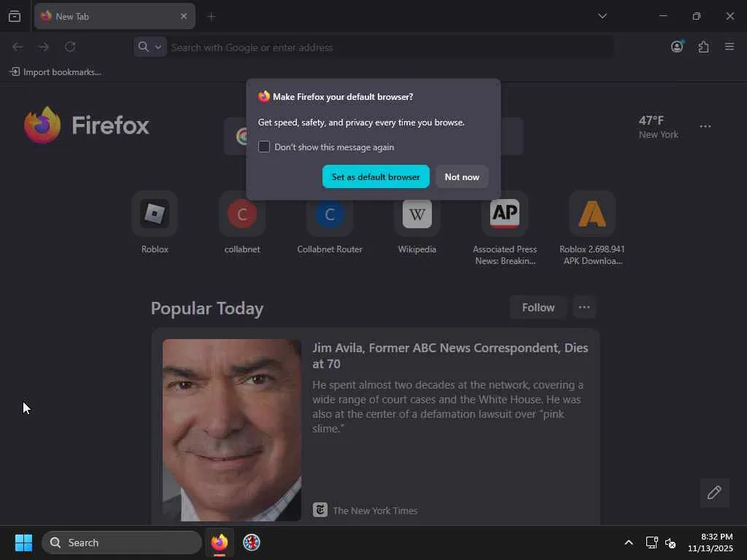
Task: Dismiss dialog with Not now
Action: click(462, 176)
